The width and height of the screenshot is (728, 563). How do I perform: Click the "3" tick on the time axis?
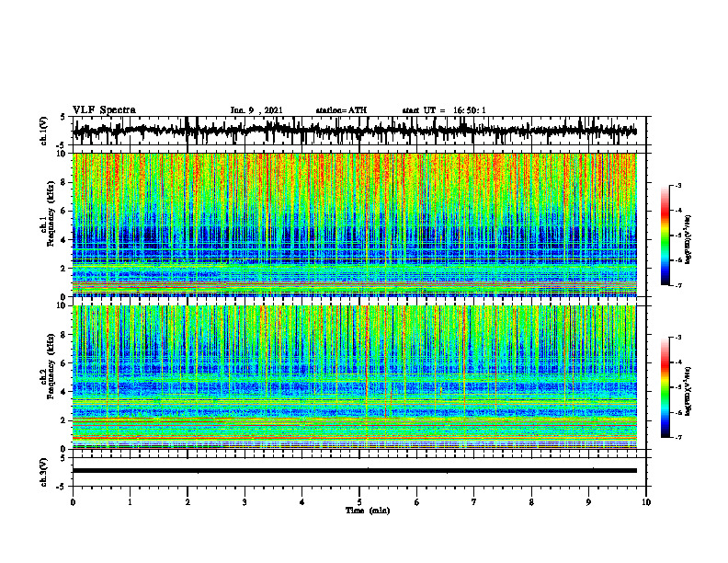coord(245,502)
